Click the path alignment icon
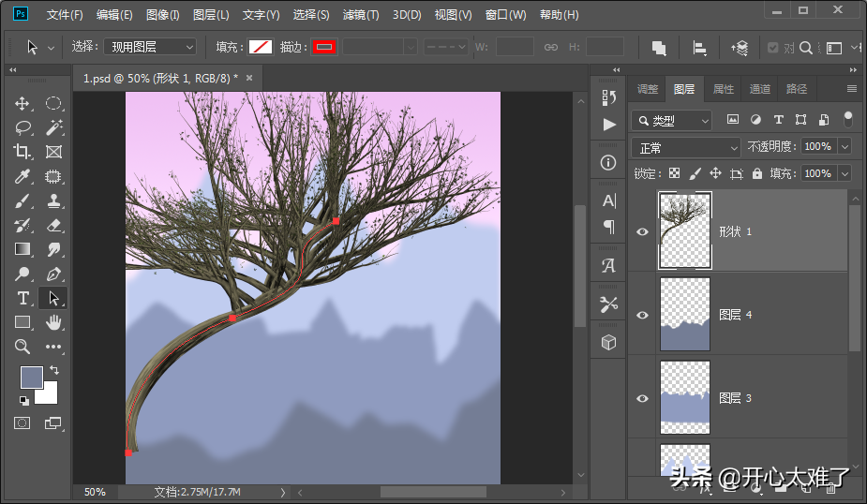Viewport: 867px width, 504px height. click(x=699, y=48)
